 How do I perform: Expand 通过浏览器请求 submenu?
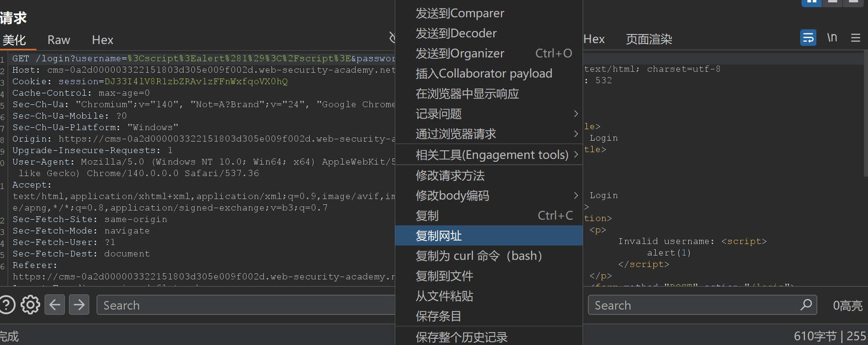coord(489,134)
